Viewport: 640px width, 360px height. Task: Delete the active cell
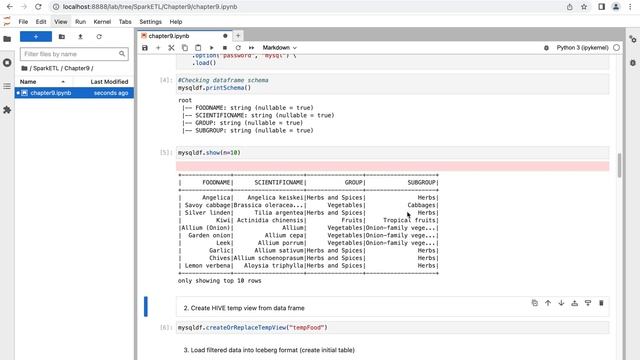coord(601,303)
